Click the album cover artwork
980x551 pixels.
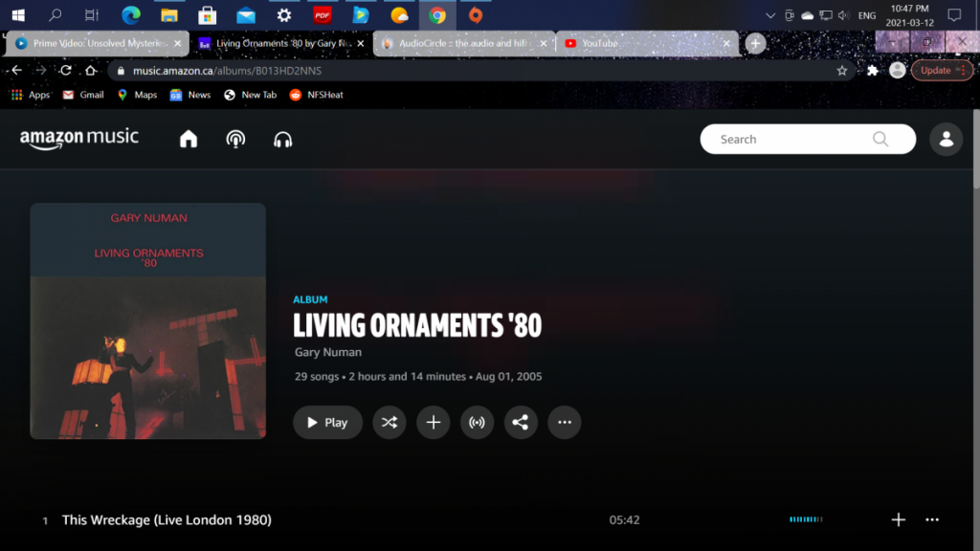pyautogui.click(x=148, y=321)
